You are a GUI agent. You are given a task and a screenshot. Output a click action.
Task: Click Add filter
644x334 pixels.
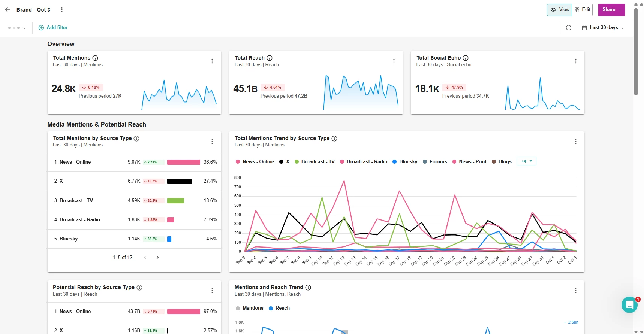(53, 28)
